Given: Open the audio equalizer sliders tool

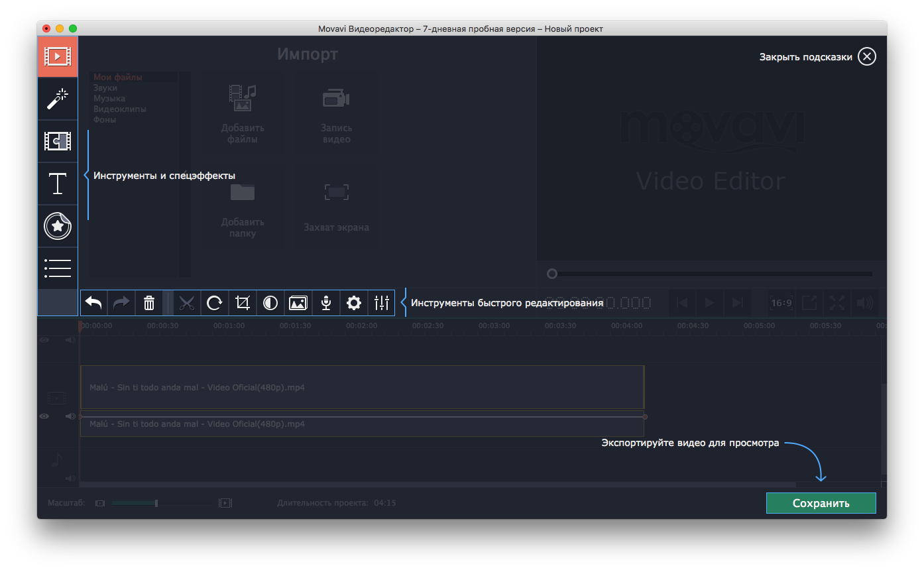Looking at the screenshot, I should tap(381, 303).
